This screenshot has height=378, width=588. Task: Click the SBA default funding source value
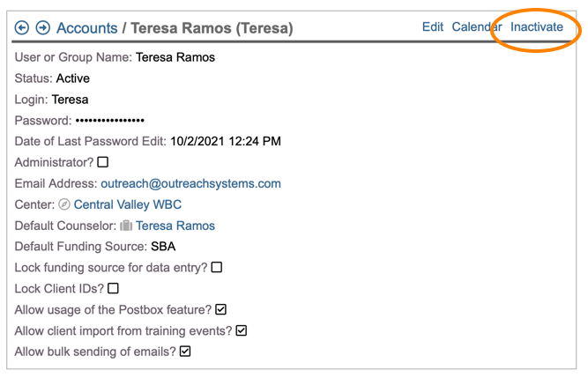click(x=164, y=247)
